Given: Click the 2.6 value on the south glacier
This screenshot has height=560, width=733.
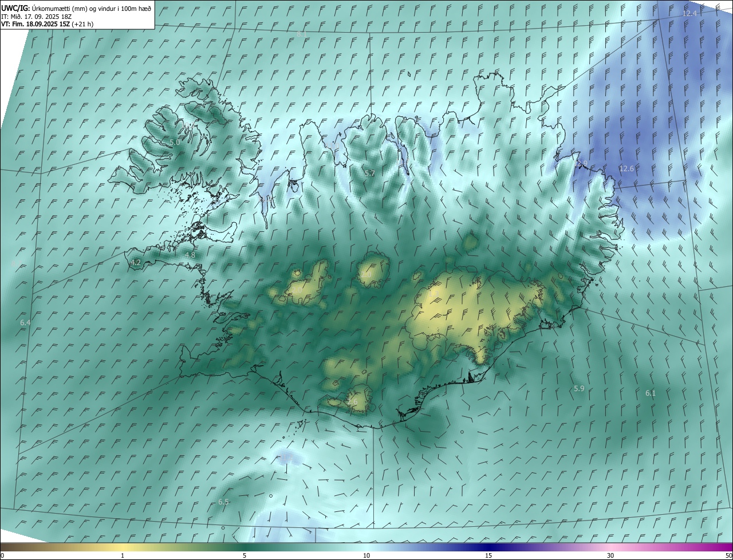Looking at the screenshot, I should (352, 402).
